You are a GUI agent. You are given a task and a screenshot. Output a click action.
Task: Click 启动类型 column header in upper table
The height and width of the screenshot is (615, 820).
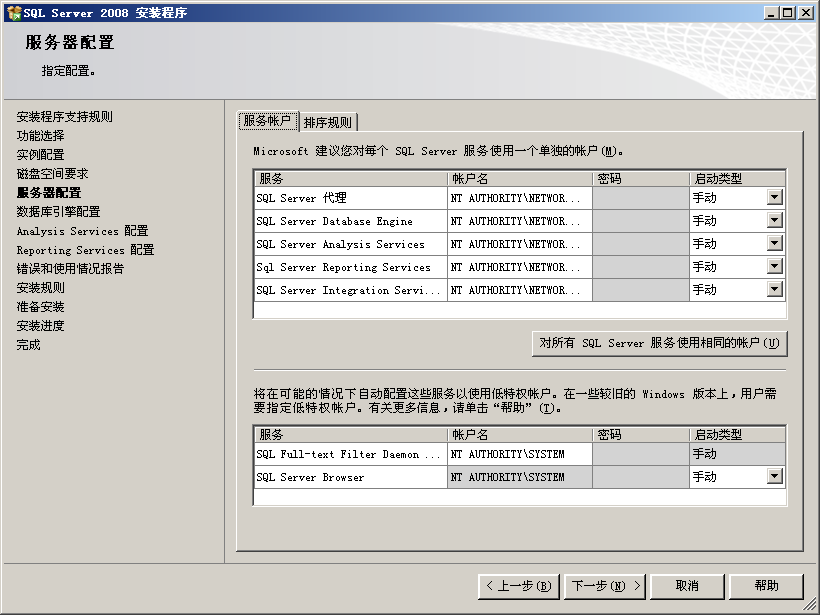[737, 179]
